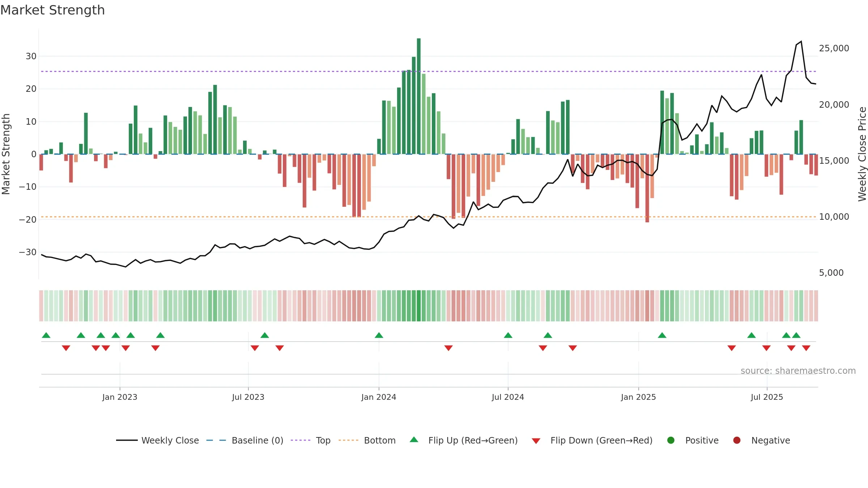Screen dimensions: 868x488
Task: Click the Jan 2023 axis label
Action: point(120,397)
